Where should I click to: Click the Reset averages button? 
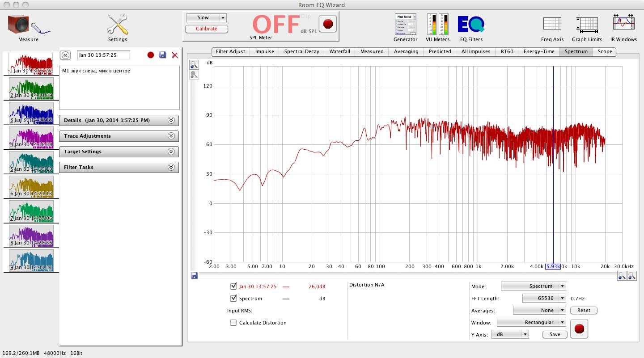click(584, 310)
